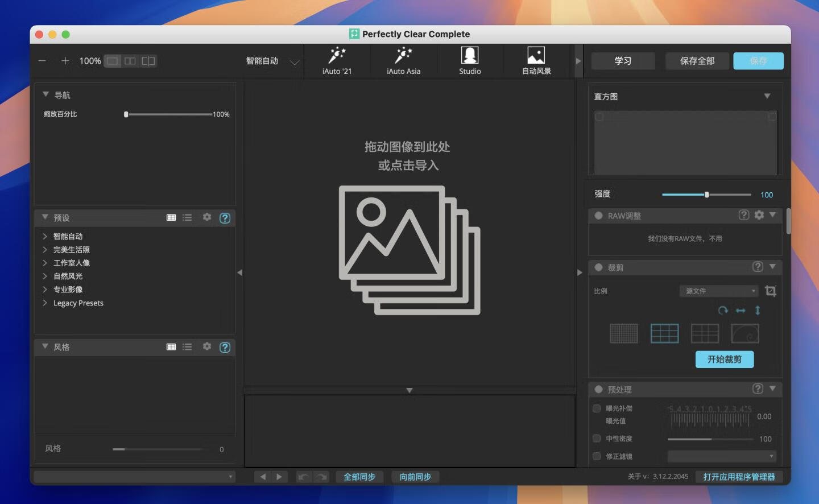The image size is (819, 504).
Task: Switch 风格 panel to grid view
Action: (171, 347)
